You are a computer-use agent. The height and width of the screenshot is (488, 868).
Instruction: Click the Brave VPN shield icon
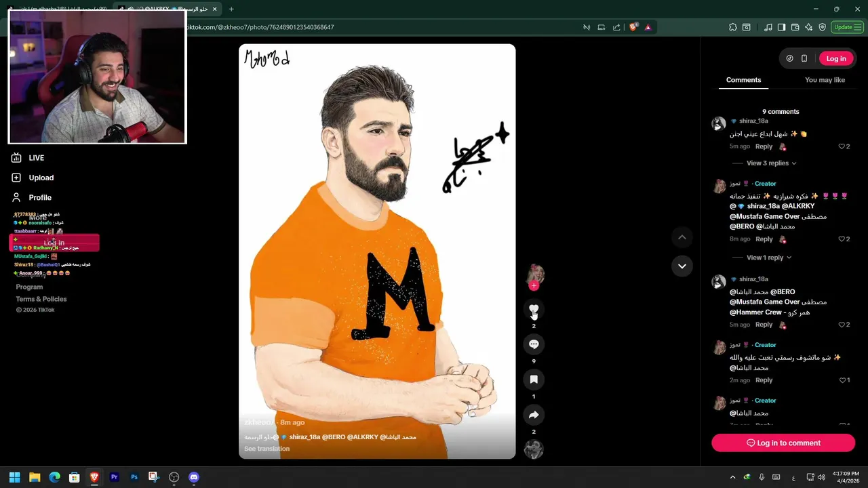(x=822, y=27)
